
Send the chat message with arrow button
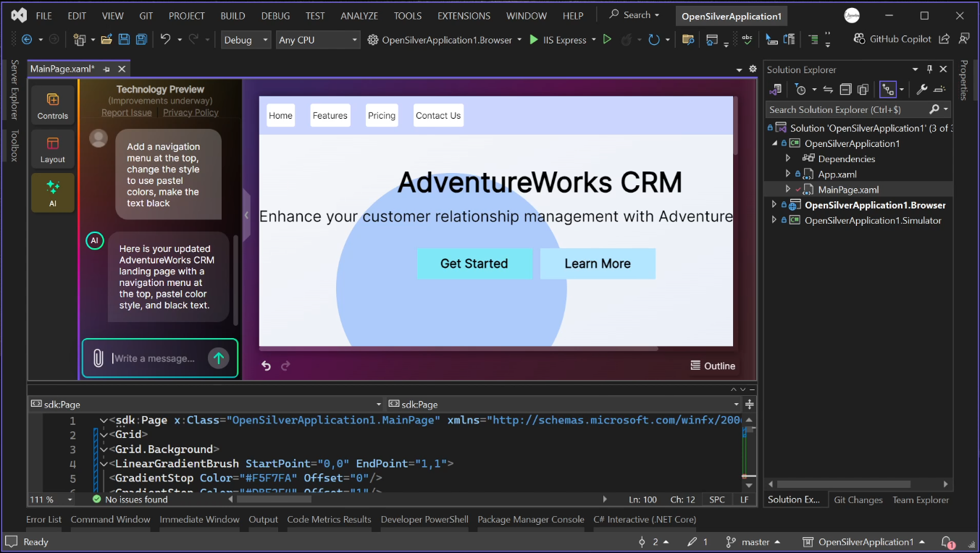pos(218,358)
